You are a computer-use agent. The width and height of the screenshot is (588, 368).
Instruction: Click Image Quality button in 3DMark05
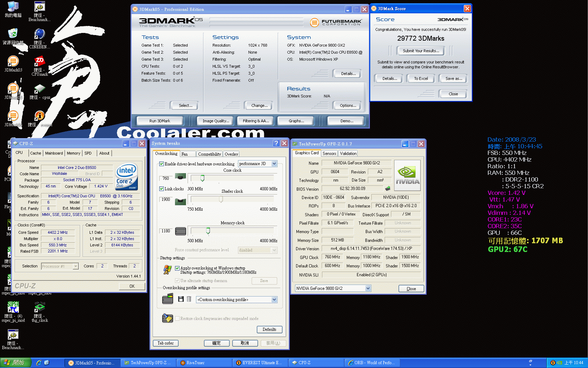pyautogui.click(x=216, y=121)
